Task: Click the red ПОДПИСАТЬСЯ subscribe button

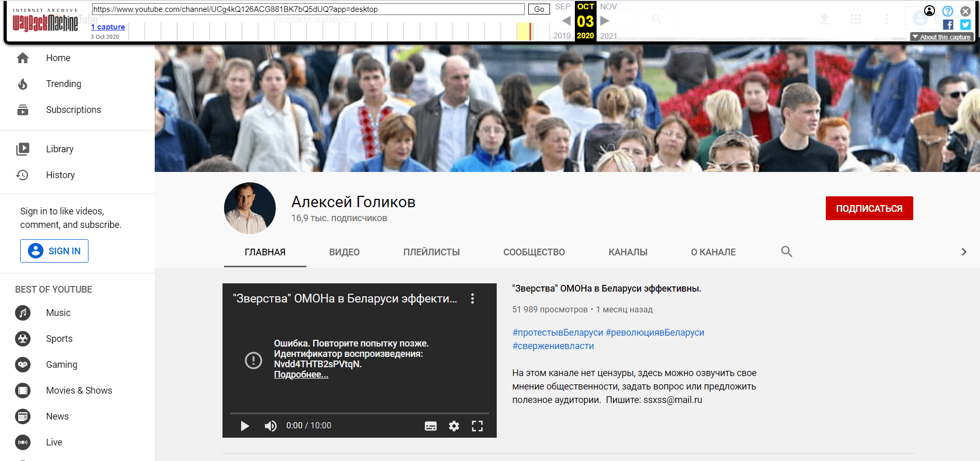Action: (869, 208)
